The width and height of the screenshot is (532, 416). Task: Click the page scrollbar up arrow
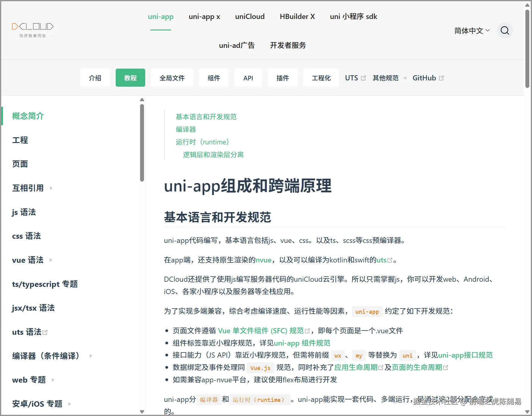[x=527, y=5]
